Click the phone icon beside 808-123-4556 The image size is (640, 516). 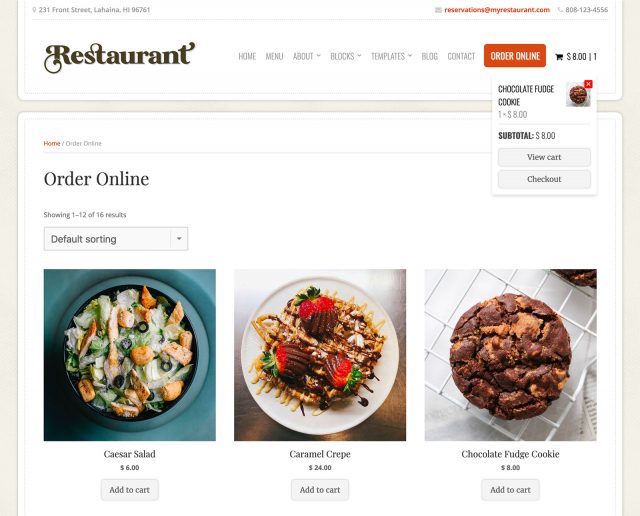560,10
